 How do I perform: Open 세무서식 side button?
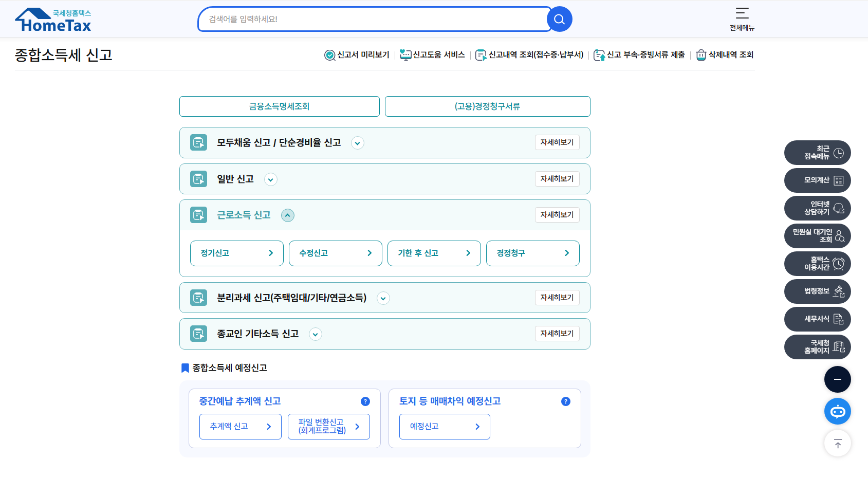coord(818,319)
